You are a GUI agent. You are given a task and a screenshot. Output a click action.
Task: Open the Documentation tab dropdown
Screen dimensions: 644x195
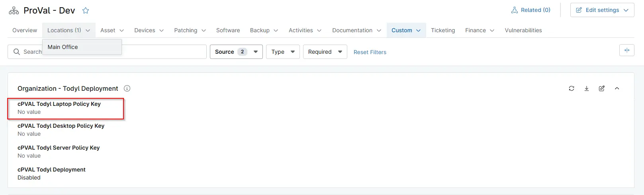point(356,30)
